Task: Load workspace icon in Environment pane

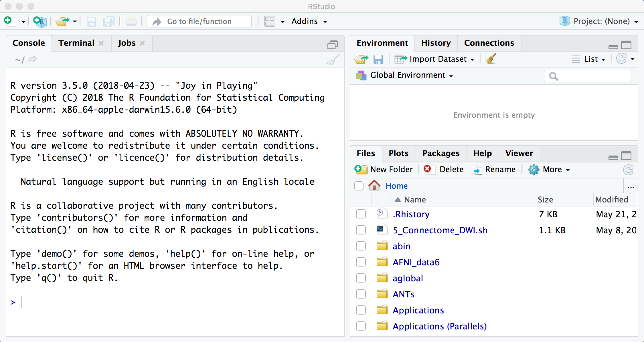Action: coord(361,59)
